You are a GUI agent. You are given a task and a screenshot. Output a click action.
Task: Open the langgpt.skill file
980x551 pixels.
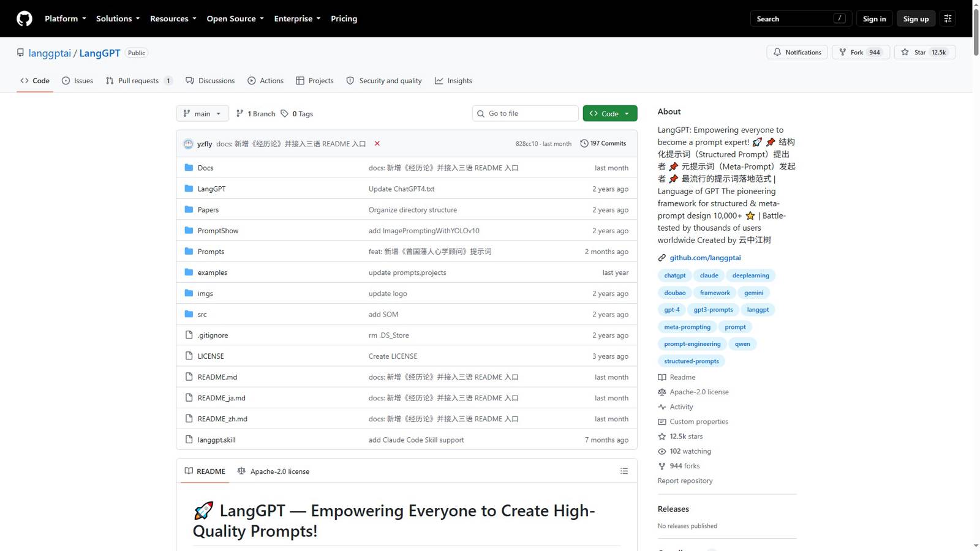pos(216,440)
